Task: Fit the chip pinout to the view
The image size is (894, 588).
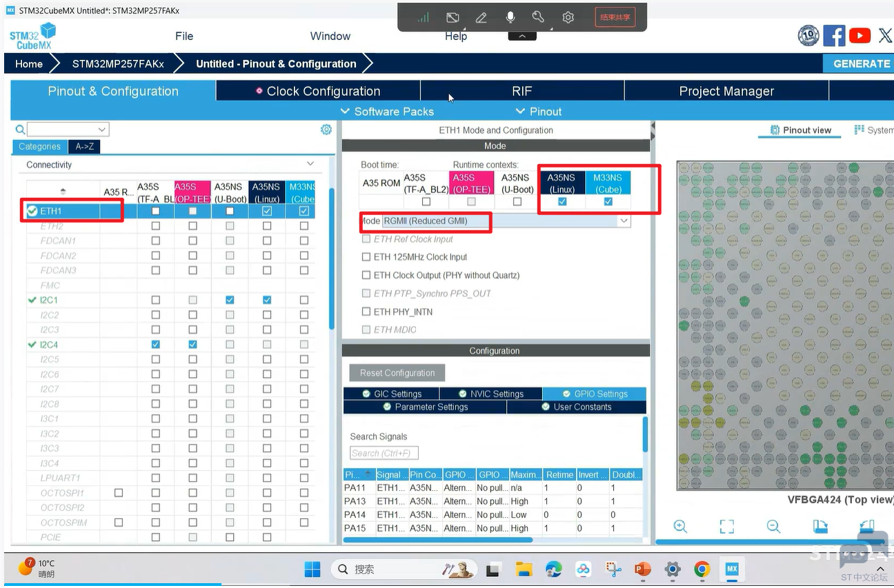Action: click(726, 527)
